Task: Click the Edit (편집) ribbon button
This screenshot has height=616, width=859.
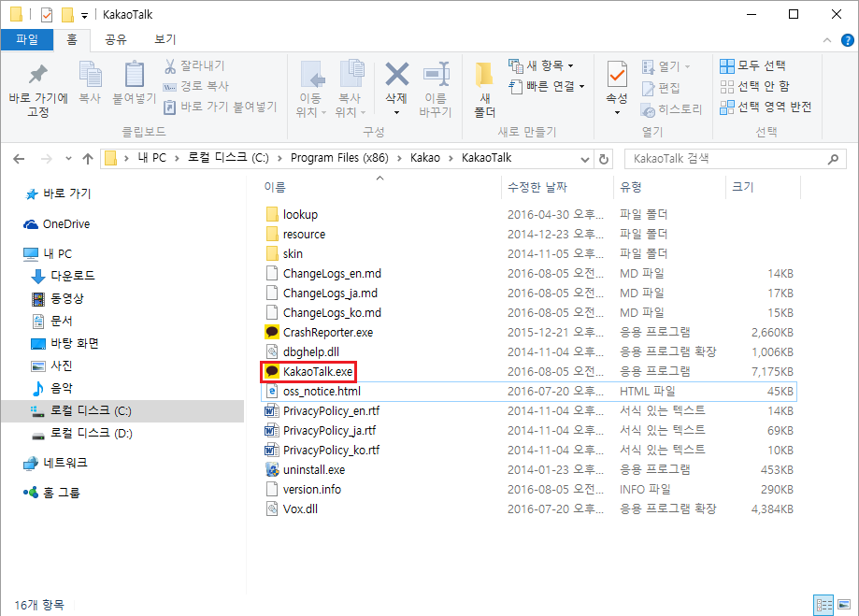Action: click(x=661, y=88)
